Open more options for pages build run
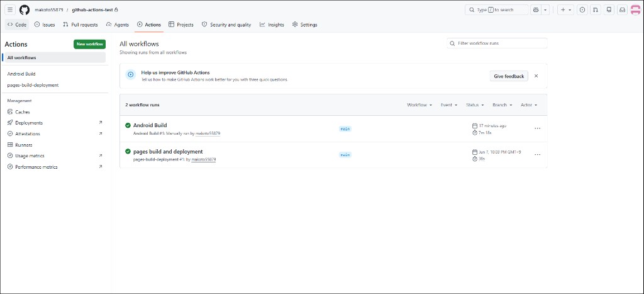 (538, 155)
